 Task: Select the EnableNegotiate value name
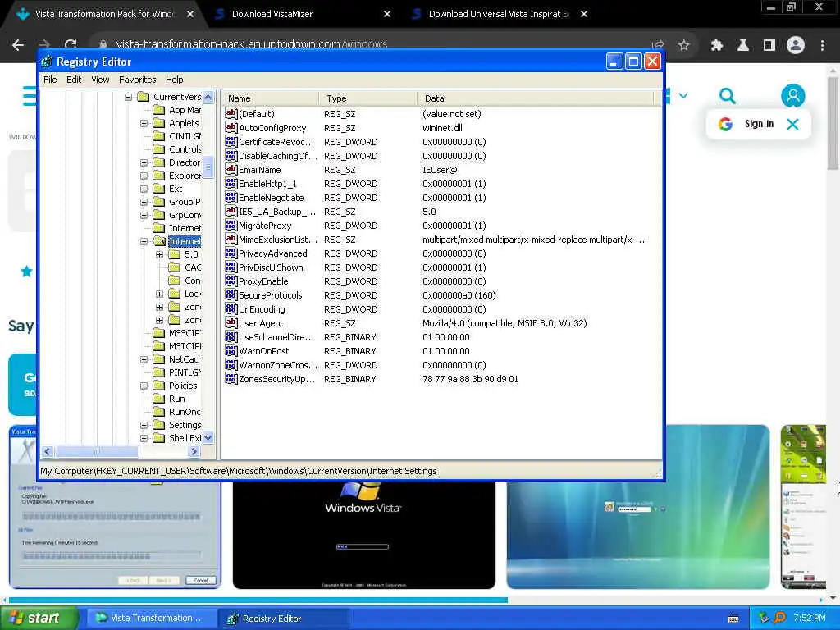coord(271,198)
